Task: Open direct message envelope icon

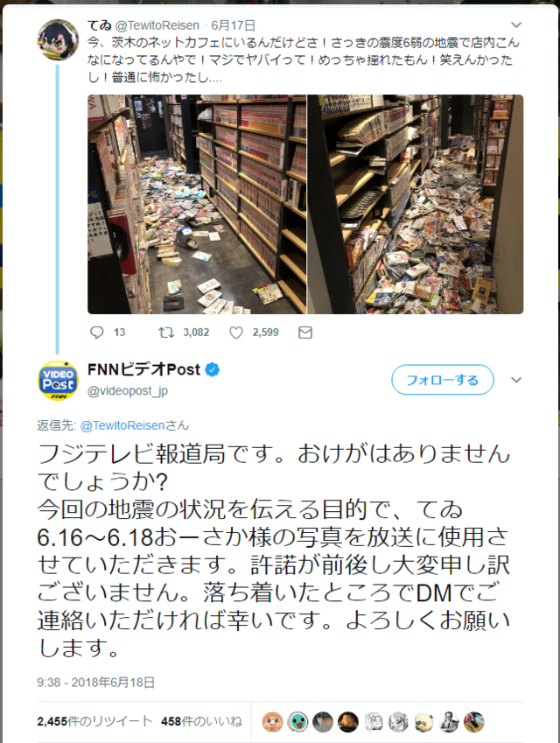Action: 305,333
